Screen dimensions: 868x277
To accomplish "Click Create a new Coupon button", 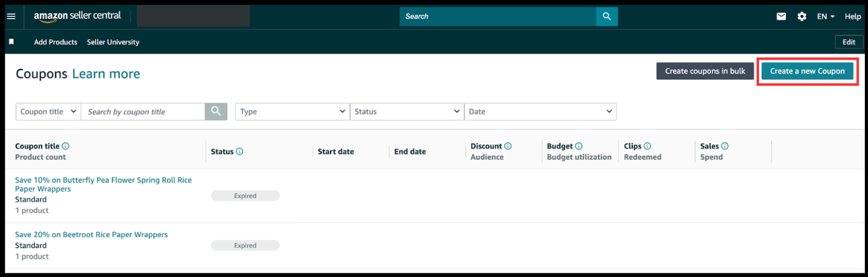I will coord(807,71).
